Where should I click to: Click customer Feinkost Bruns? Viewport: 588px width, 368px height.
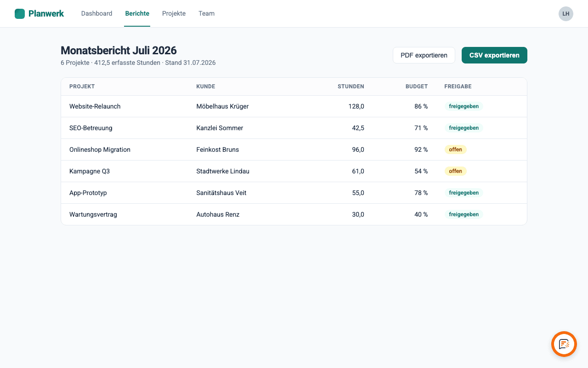coord(217,149)
